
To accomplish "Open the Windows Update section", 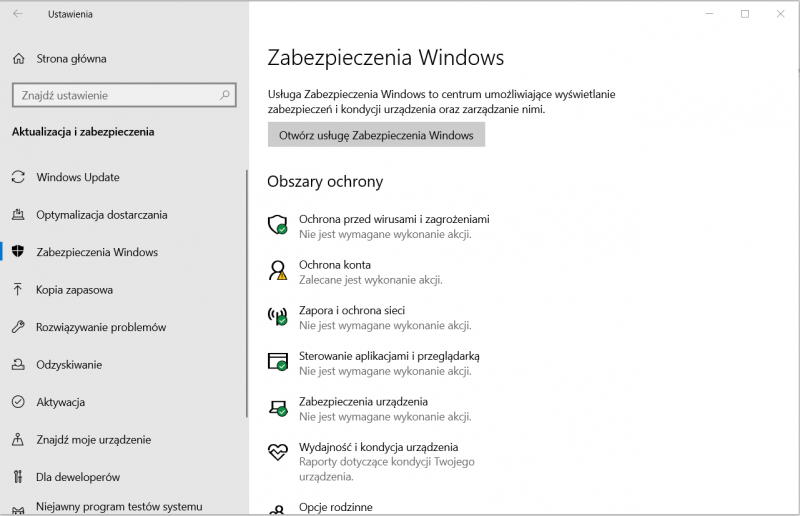I will point(78,178).
